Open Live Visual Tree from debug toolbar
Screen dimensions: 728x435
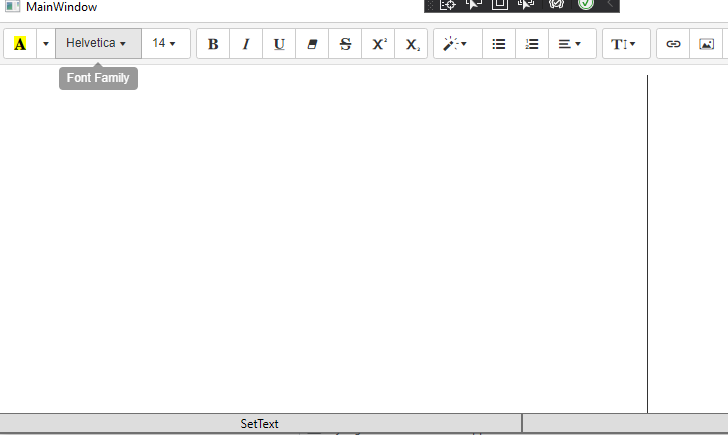[448, 5]
